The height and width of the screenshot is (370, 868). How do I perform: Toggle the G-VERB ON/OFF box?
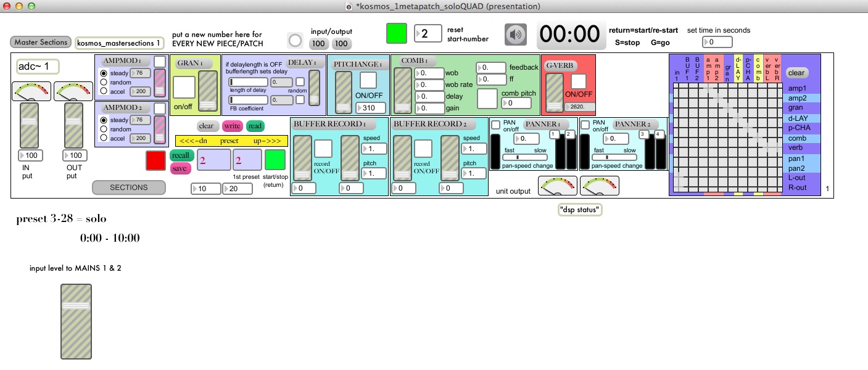pos(579,81)
